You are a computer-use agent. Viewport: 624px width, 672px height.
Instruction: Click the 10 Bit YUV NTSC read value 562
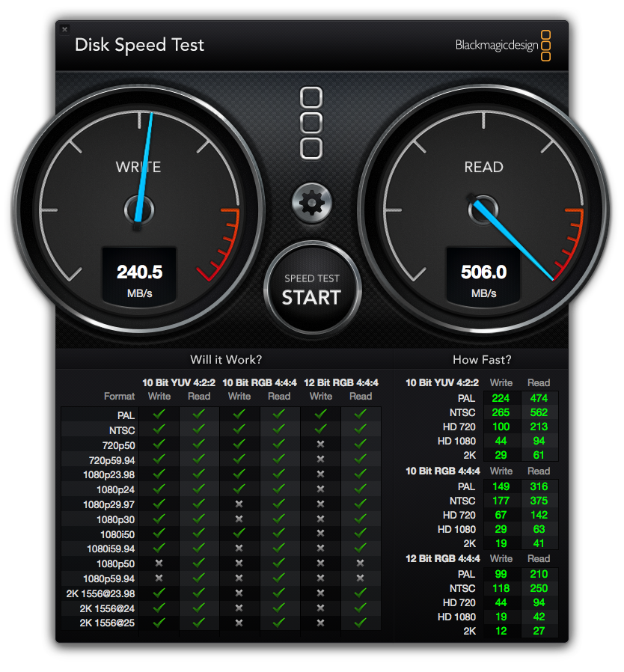(x=539, y=412)
